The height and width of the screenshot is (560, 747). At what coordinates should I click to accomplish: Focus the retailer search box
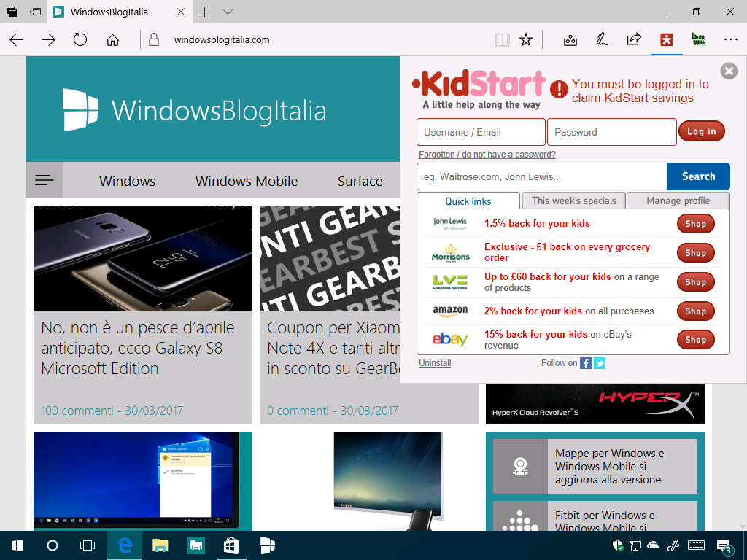coord(542,176)
